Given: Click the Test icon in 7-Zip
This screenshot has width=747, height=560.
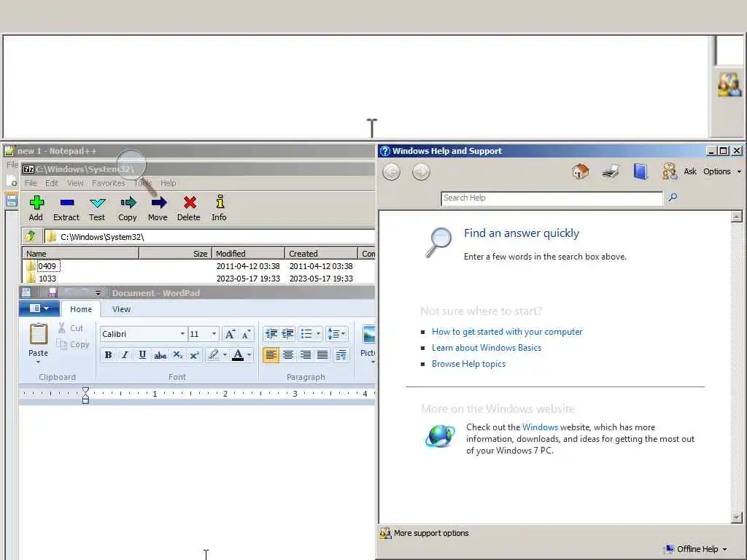Looking at the screenshot, I should point(98,203).
